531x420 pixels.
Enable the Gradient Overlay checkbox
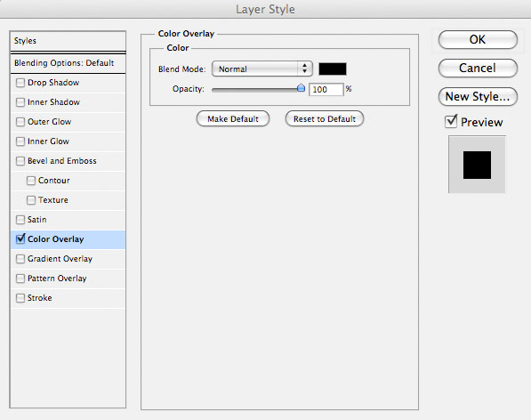[x=20, y=259]
